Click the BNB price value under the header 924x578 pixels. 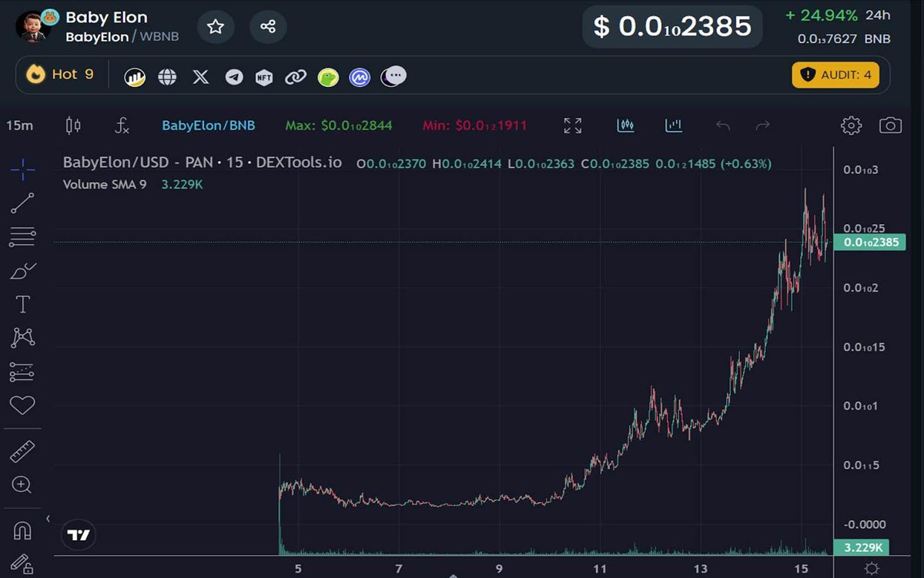coord(844,39)
